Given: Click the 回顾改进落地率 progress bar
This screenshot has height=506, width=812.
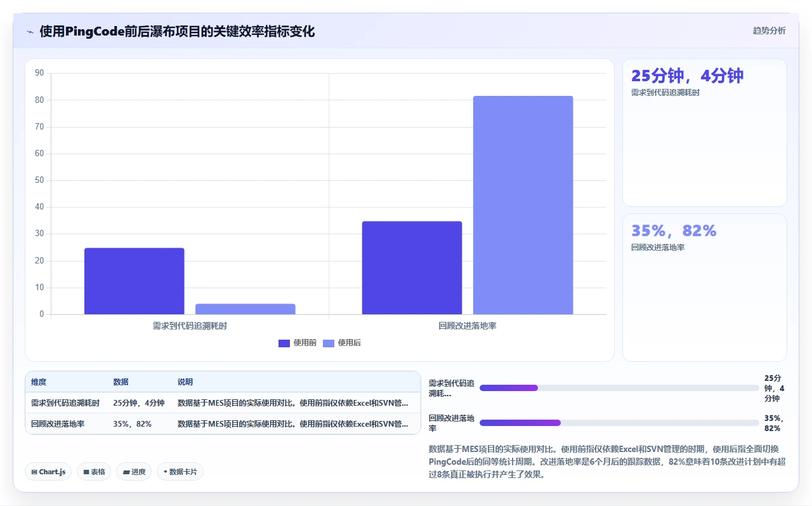Looking at the screenshot, I should coord(619,423).
